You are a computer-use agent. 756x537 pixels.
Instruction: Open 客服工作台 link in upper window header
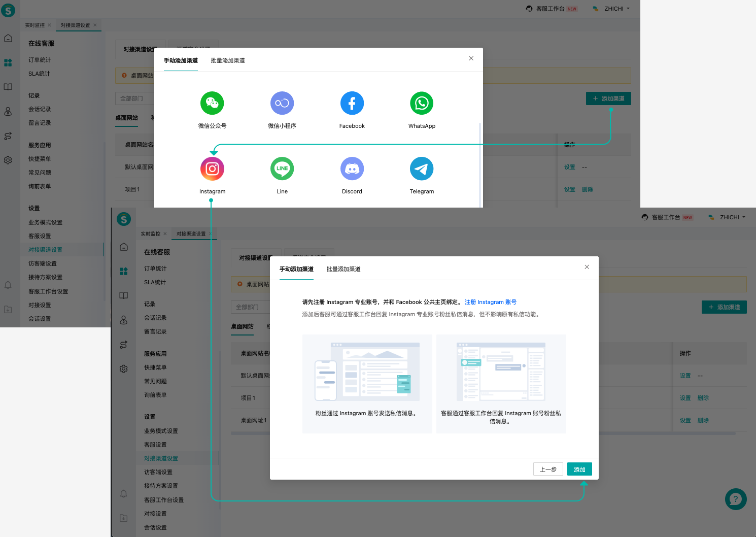pos(552,9)
